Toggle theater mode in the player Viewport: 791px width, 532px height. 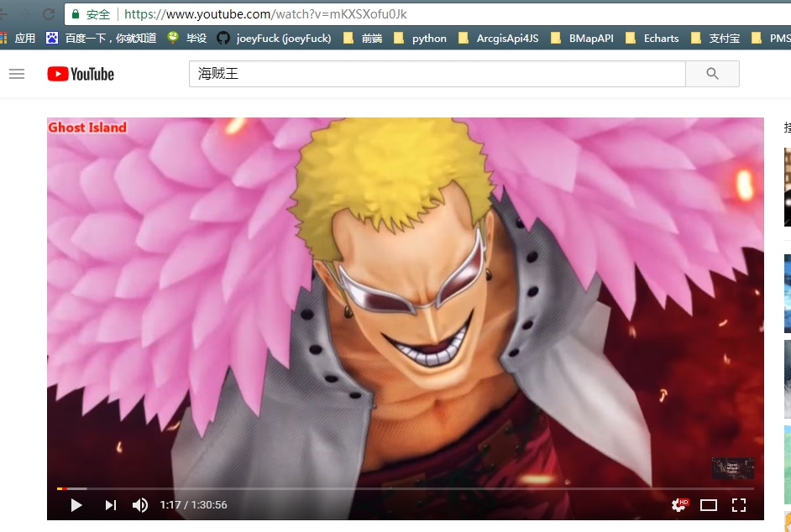coord(709,504)
